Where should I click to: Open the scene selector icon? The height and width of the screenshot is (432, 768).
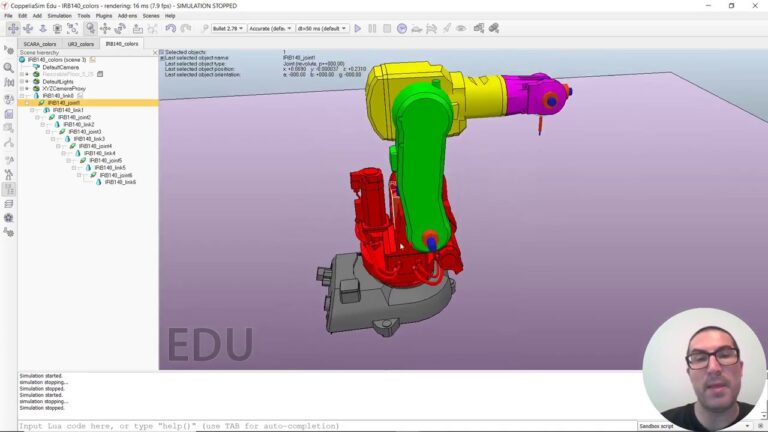[494, 28]
